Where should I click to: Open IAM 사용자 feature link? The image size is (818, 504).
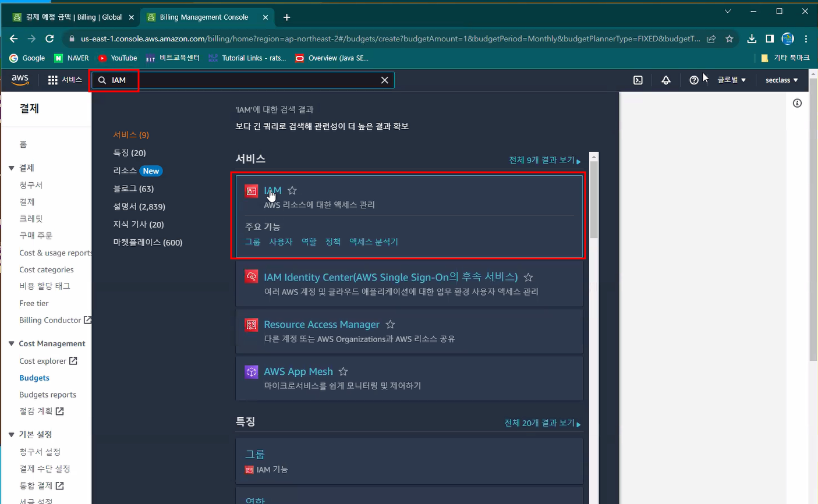tap(281, 242)
